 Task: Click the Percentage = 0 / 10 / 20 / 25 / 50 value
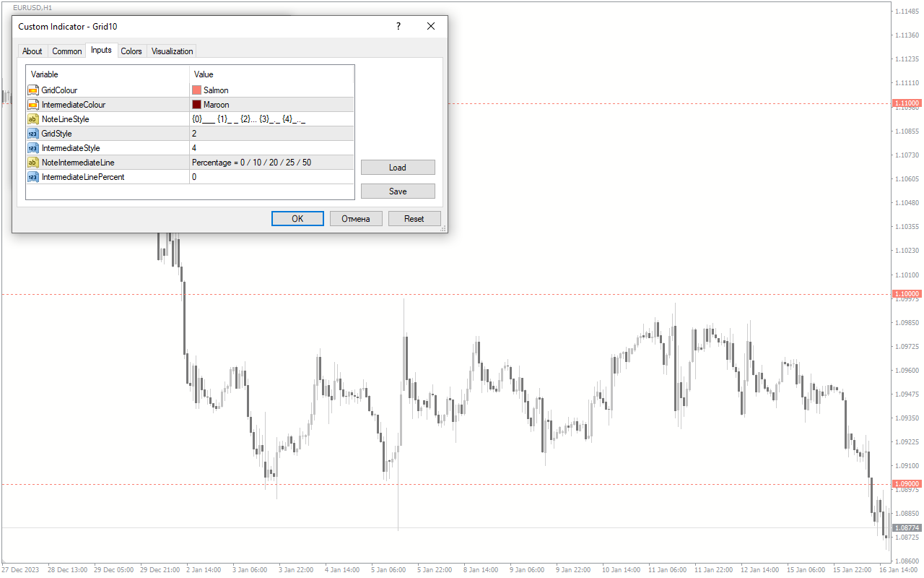click(x=251, y=163)
